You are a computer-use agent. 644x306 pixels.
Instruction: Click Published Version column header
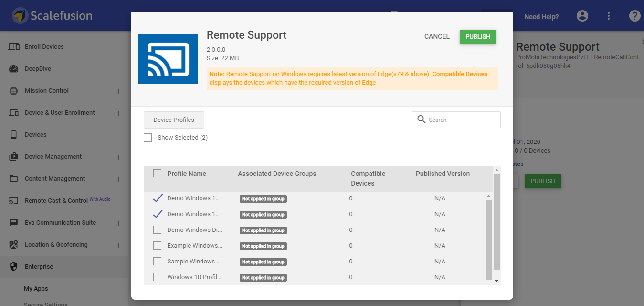[x=443, y=174]
